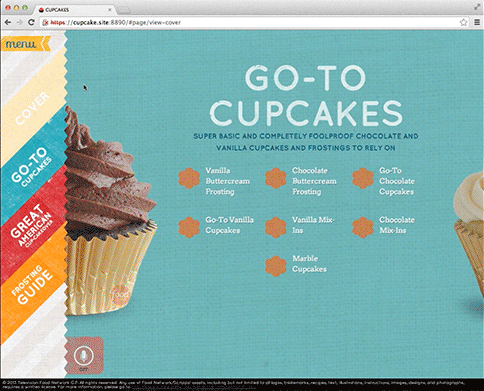The height and width of the screenshot is (391, 484).
Task: Click flower icon beside Go-To Chocolate Cupcakes
Action: 363,178
